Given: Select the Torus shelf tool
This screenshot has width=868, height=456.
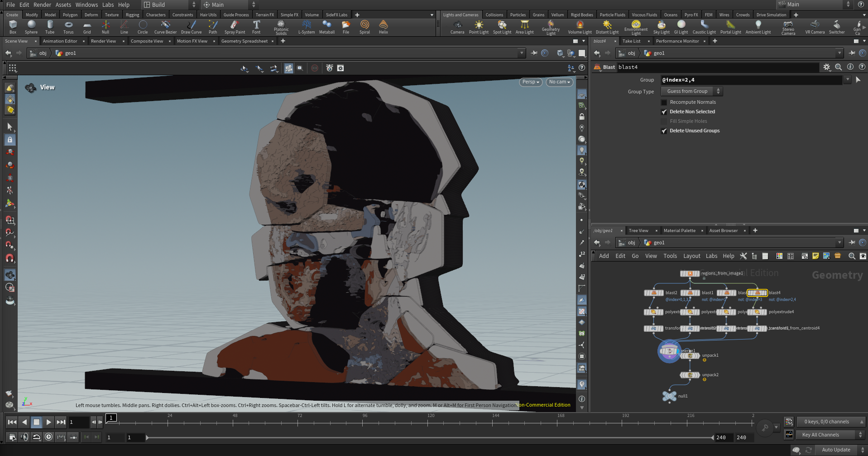Looking at the screenshot, I should pyautogui.click(x=68, y=27).
